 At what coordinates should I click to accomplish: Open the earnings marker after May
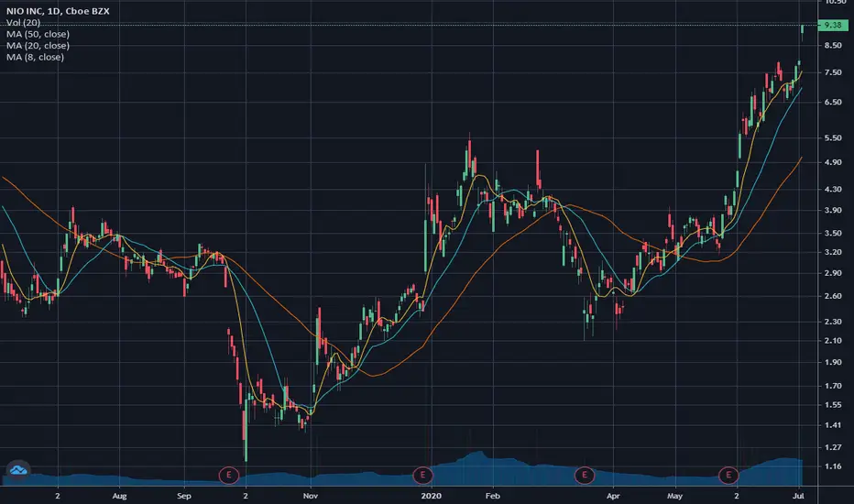click(x=728, y=475)
